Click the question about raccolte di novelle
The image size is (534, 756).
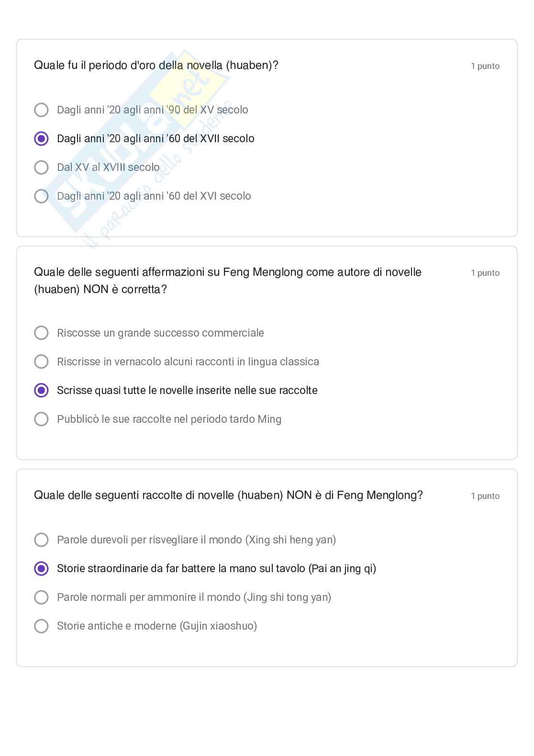(x=228, y=496)
